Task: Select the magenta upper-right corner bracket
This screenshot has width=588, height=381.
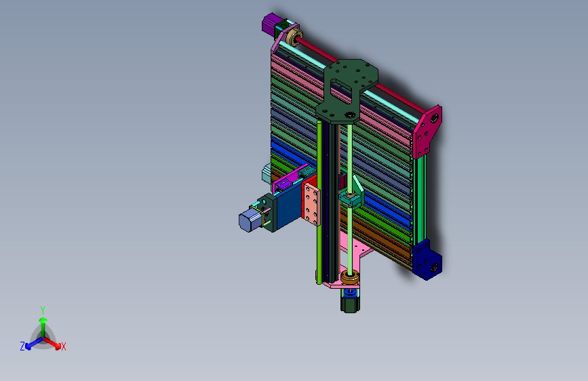Action: [x=427, y=132]
